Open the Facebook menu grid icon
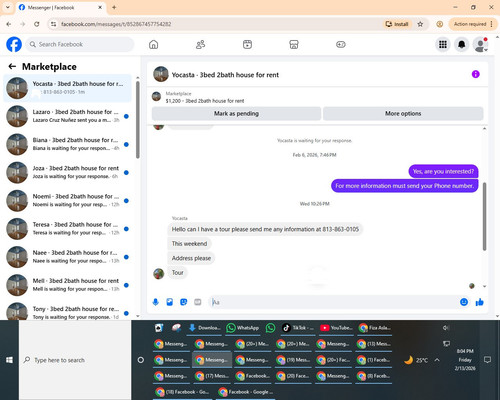500x400 pixels. (443, 44)
